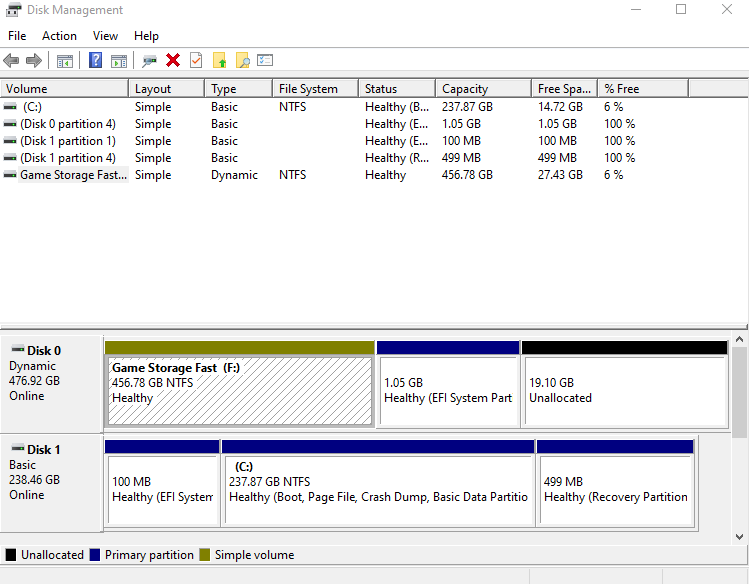This screenshot has width=749, height=584.
Task: Open the File menu
Action: tap(17, 36)
